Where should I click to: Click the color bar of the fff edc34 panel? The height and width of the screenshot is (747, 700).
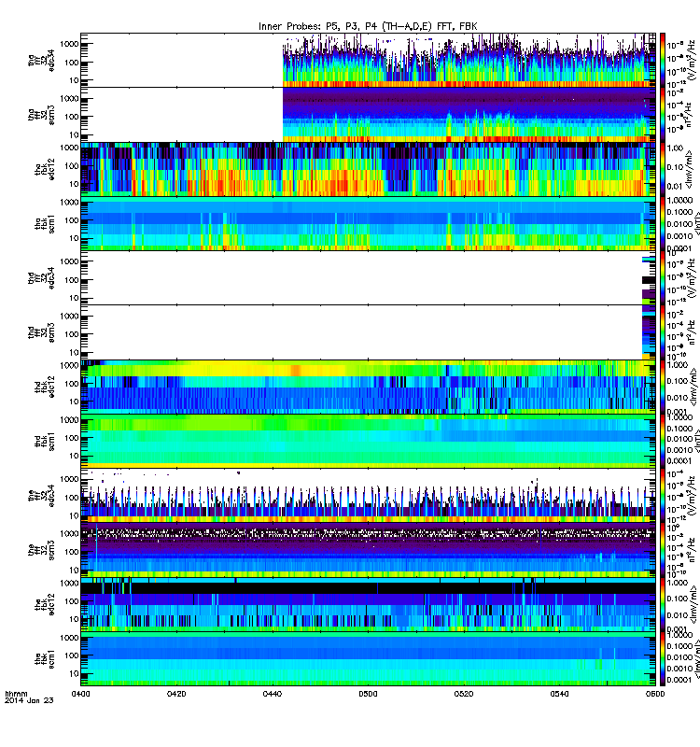[663, 496]
